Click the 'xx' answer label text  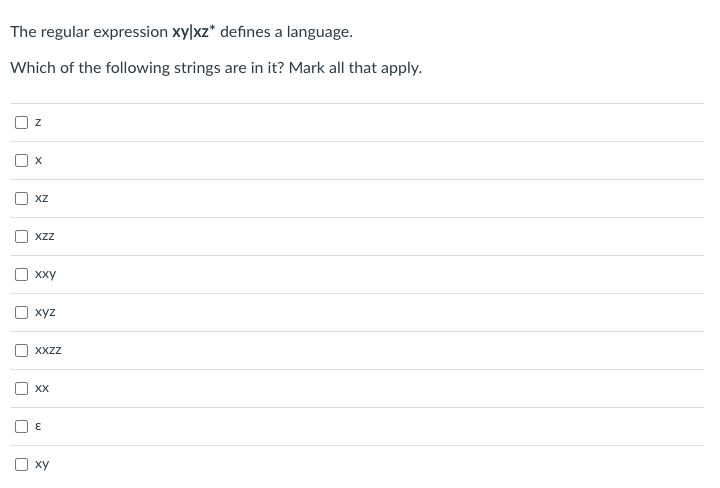click(42, 389)
